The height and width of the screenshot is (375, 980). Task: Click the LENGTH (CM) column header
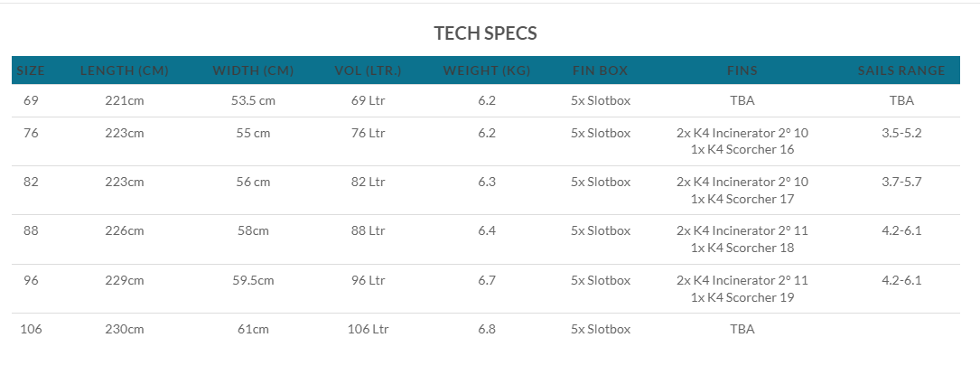click(125, 70)
